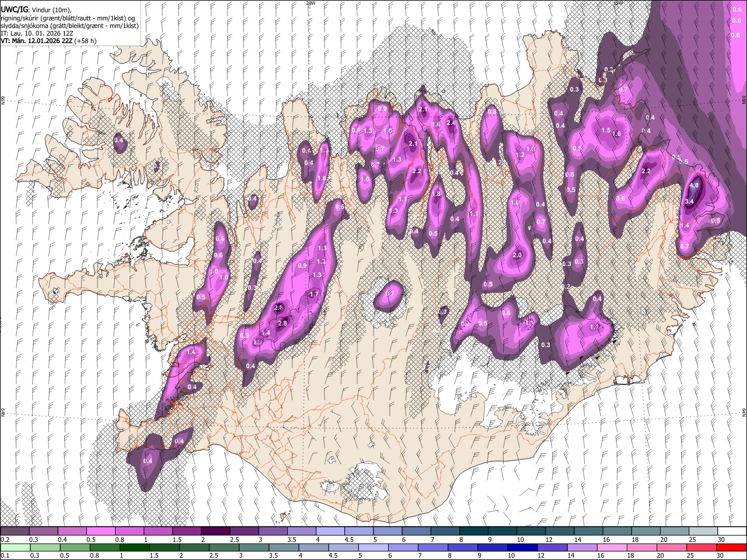Click the 3.4 precipitation value on the map

[689, 201]
